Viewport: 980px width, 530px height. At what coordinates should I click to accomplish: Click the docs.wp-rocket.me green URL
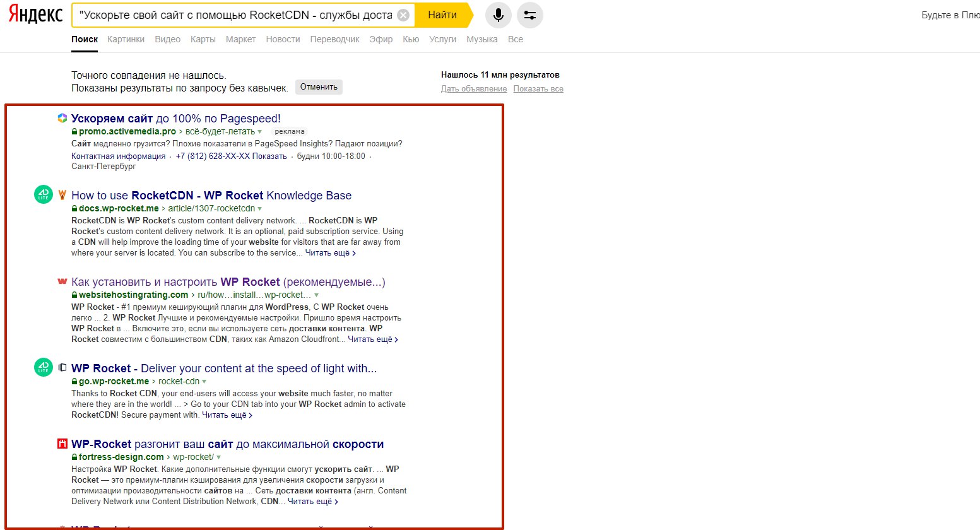pyautogui.click(x=119, y=209)
